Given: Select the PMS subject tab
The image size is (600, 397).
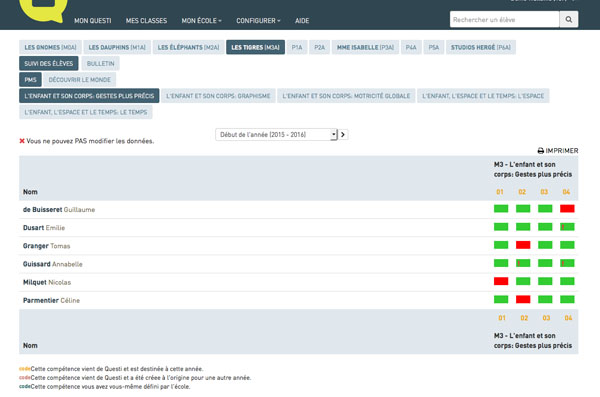Looking at the screenshot, I should click(30, 80).
